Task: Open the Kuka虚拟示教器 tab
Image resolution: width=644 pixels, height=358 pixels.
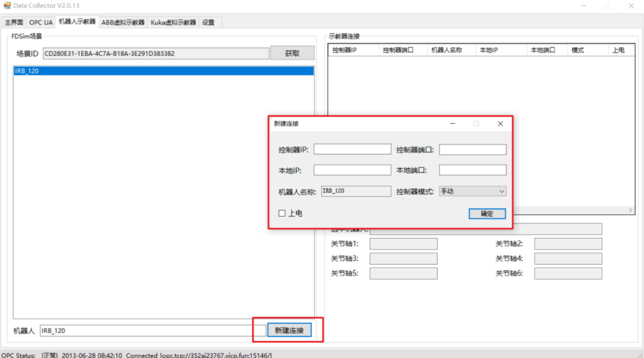Action: click(173, 22)
